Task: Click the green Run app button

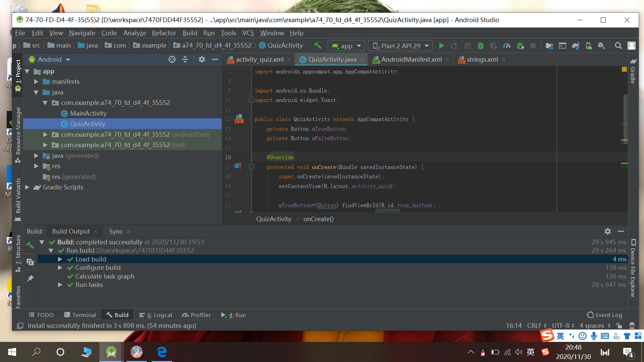Action: [441, 46]
